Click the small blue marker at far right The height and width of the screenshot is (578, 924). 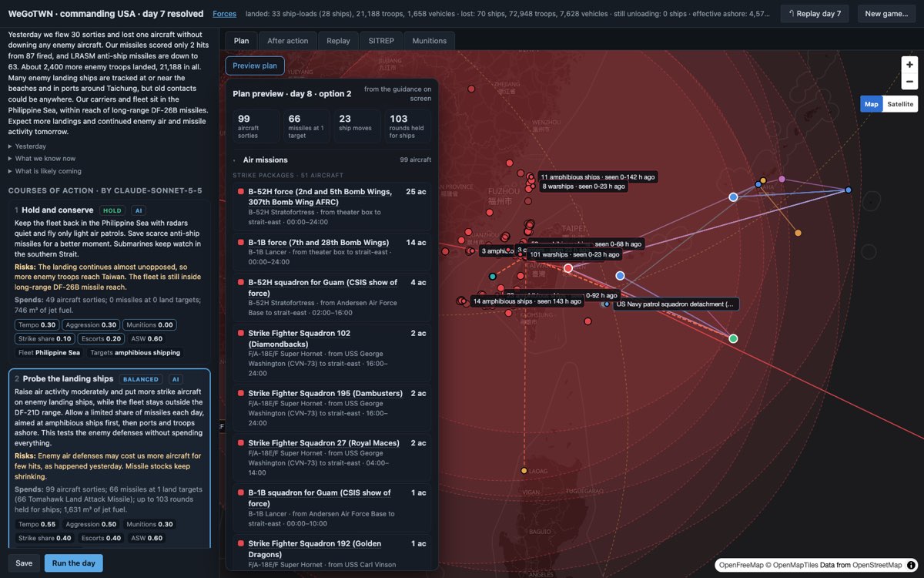point(848,190)
